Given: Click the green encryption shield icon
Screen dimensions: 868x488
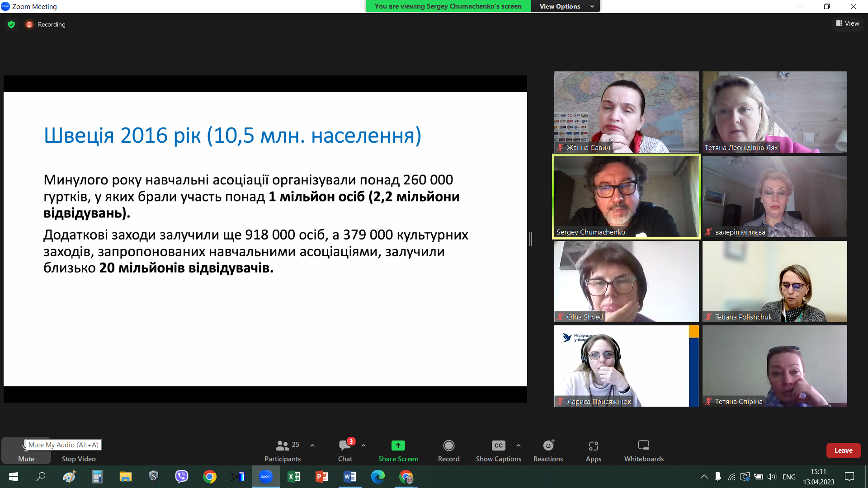Looking at the screenshot, I should (11, 24).
